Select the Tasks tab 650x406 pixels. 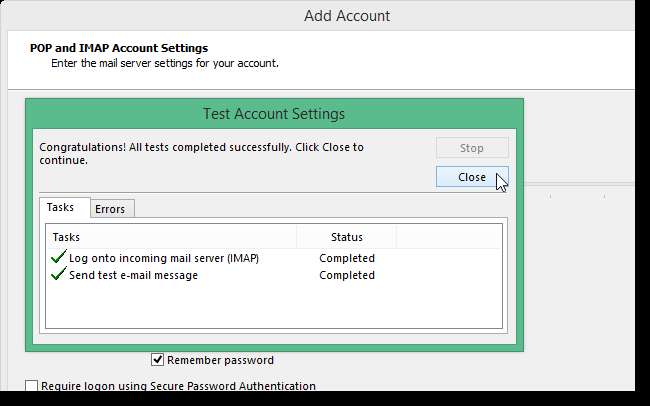pyautogui.click(x=65, y=207)
